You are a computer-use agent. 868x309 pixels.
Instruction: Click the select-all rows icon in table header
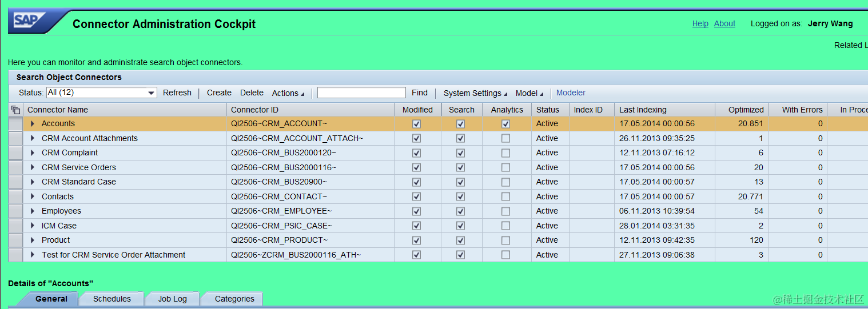(15, 110)
